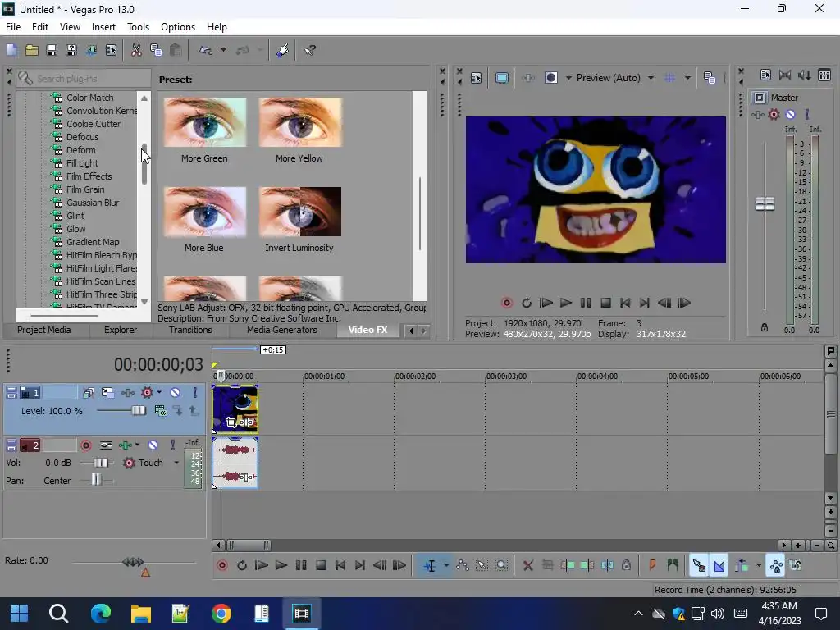Click the Cut scissors toolbar icon
Screen dimensions: 840x630
(136, 50)
